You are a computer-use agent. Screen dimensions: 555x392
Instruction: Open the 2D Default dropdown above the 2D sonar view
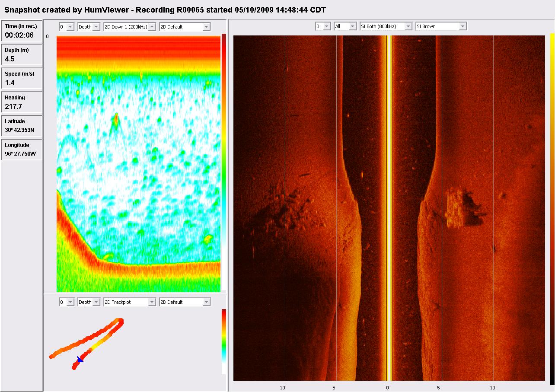(185, 27)
